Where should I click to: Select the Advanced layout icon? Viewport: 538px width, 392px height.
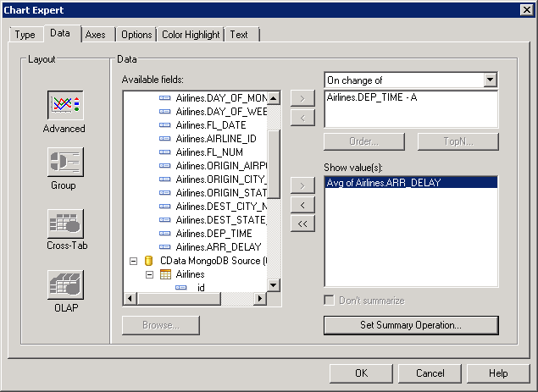(64, 106)
